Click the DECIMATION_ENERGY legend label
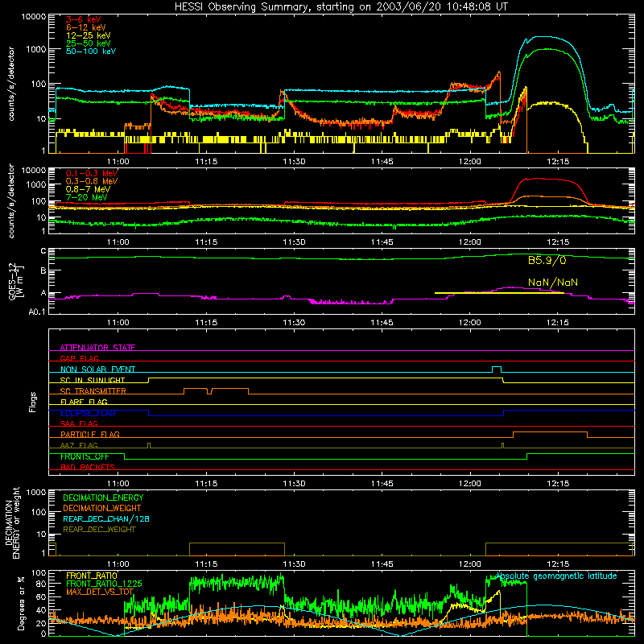644x644 pixels. pyautogui.click(x=103, y=497)
